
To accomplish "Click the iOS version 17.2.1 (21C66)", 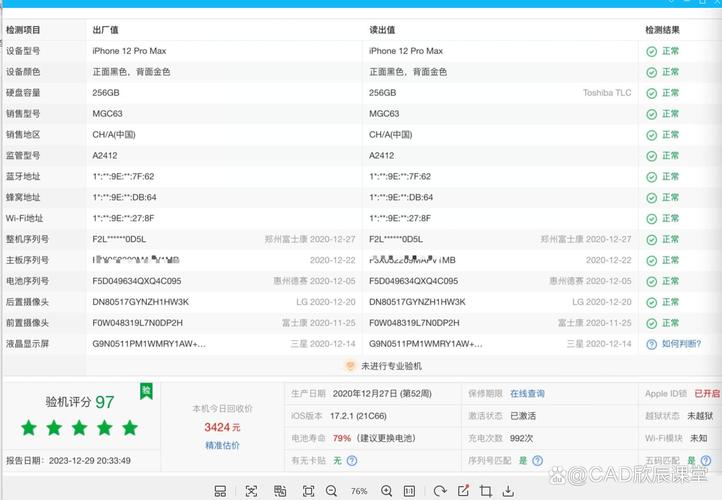I will click(358, 416).
